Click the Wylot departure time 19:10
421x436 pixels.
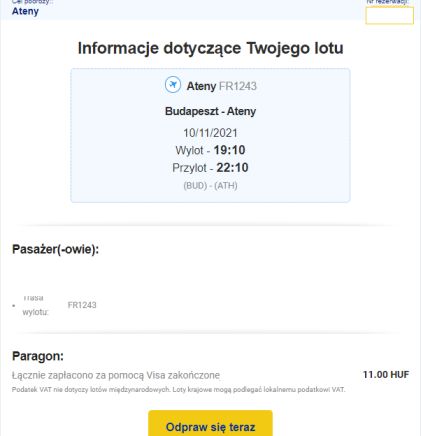click(229, 150)
